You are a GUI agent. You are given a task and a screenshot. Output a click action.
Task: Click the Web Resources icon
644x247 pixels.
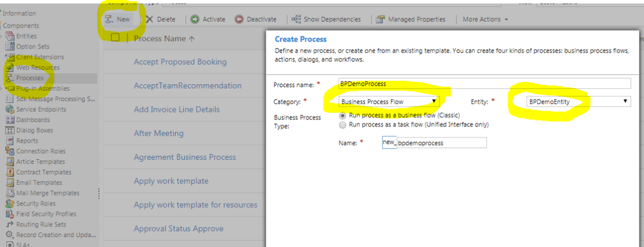tap(11, 67)
